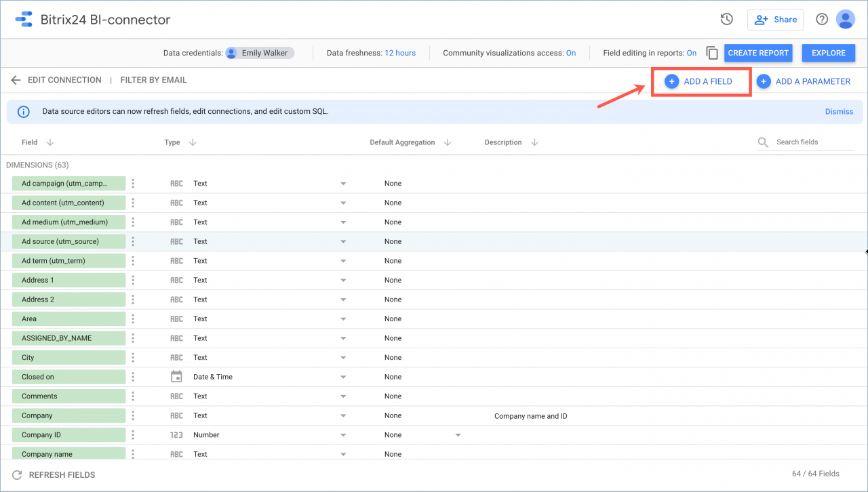The image size is (868, 492).
Task: Click inside the Search fields box
Action: (807, 142)
